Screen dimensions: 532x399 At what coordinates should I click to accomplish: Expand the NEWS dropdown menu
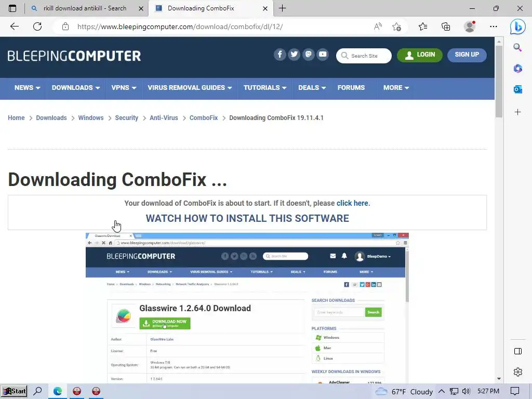click(27, 87)
